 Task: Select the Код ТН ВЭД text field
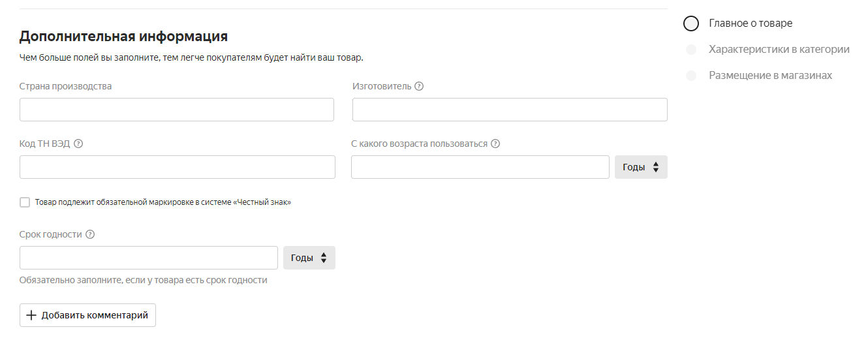178,167
